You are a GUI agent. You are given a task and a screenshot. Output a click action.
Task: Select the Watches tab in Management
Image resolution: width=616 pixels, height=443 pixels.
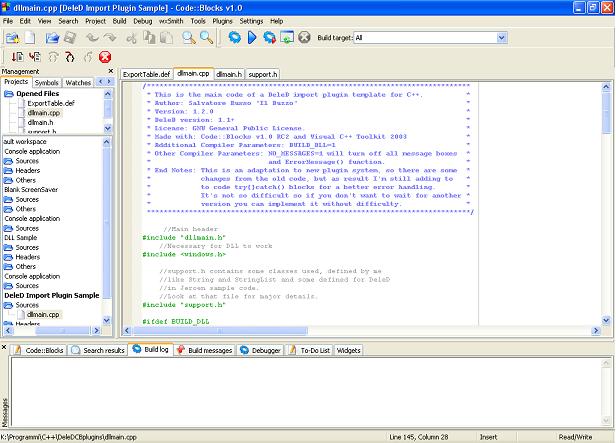coord(78,82)
